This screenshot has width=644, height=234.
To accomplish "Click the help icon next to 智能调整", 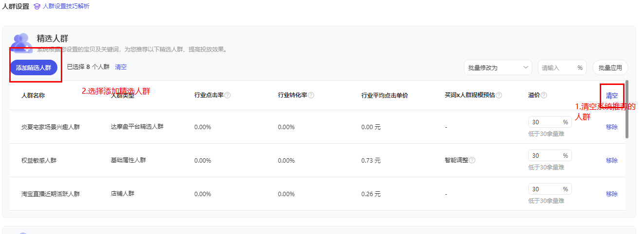I will [x=472, y=160].
